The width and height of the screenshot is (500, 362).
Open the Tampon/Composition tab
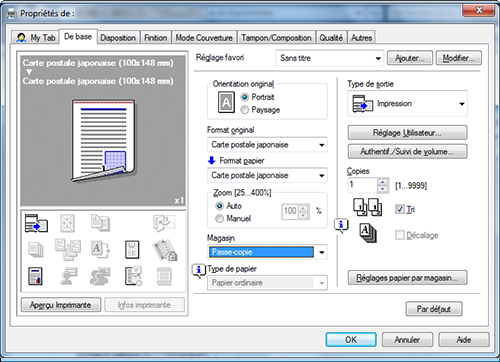click(276, 38)
